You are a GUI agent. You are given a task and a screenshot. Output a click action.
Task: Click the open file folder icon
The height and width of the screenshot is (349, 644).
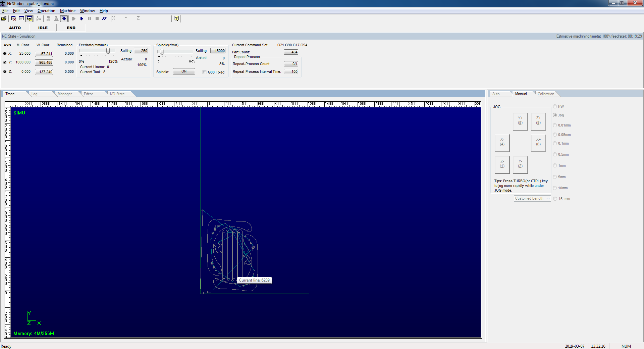click(4, 18)
